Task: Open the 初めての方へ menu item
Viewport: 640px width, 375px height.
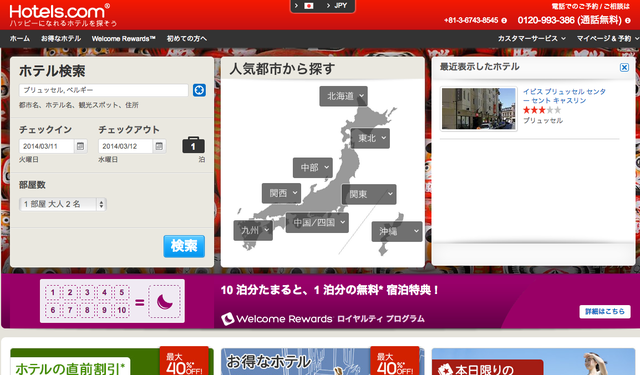Action: point(187,38)
